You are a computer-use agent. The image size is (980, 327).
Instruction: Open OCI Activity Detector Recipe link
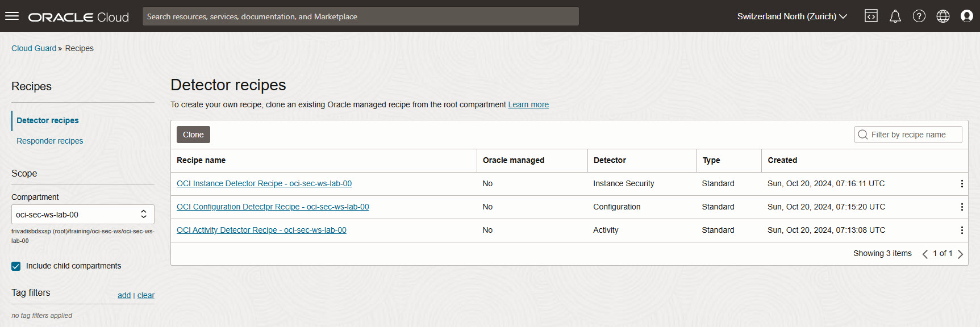(x=261, y=230)
